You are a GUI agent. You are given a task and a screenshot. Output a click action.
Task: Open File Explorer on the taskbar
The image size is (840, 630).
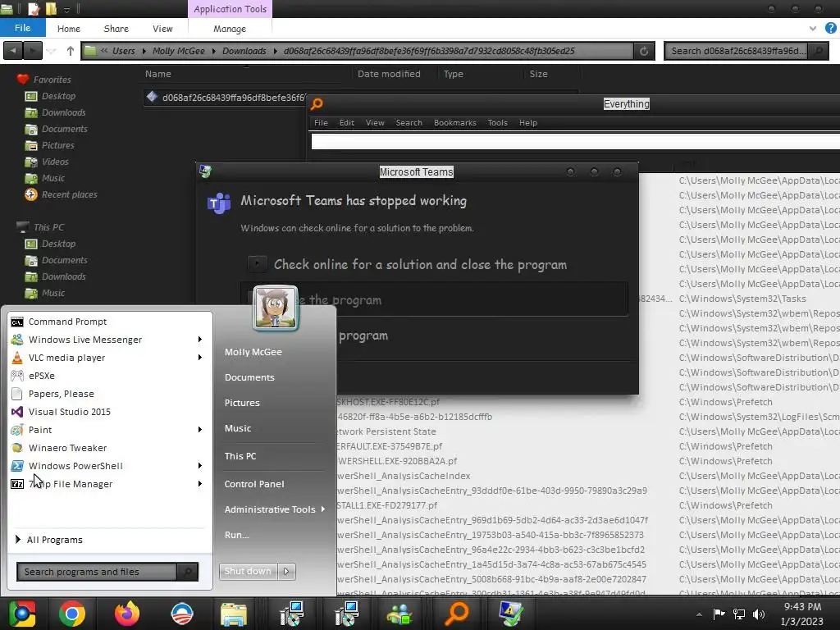(234, 614)
